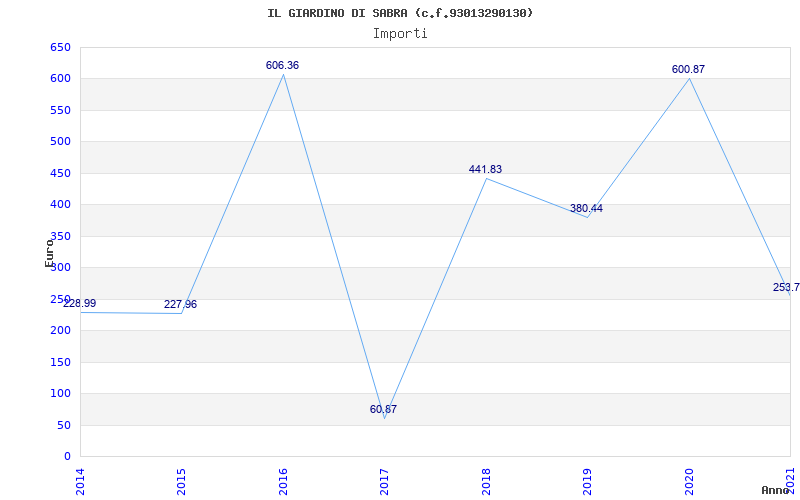Viewport: 800px width, 500px height.
Task: Click the 2014 x-axis label
Action: tap(80, 482)
